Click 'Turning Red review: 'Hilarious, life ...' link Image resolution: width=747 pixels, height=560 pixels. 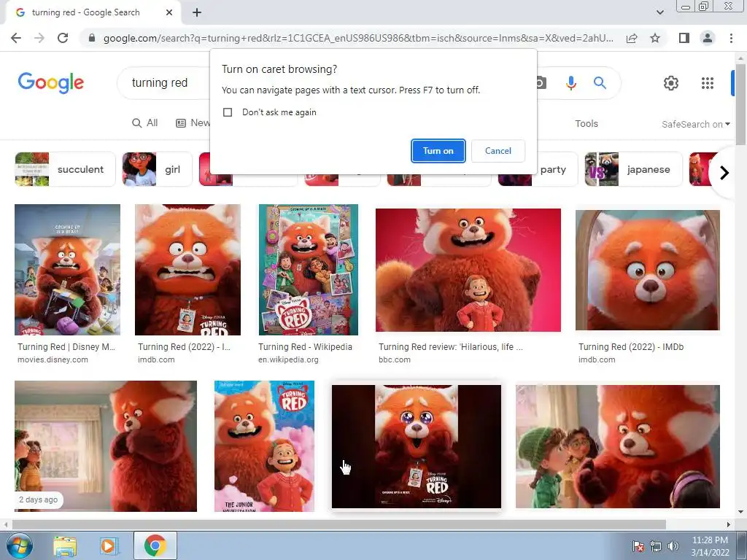tap(451, 347)
